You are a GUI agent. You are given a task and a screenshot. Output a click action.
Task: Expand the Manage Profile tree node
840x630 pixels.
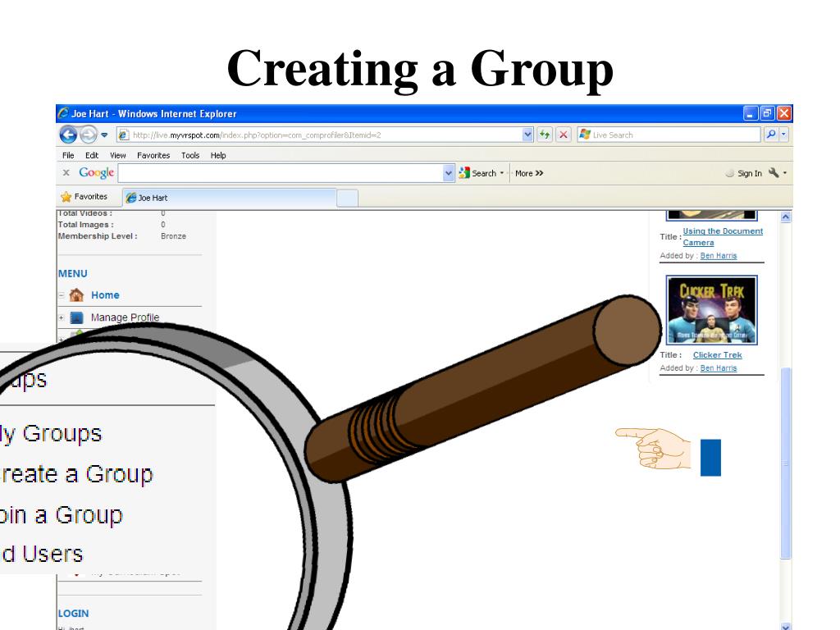tap(61, 317)
